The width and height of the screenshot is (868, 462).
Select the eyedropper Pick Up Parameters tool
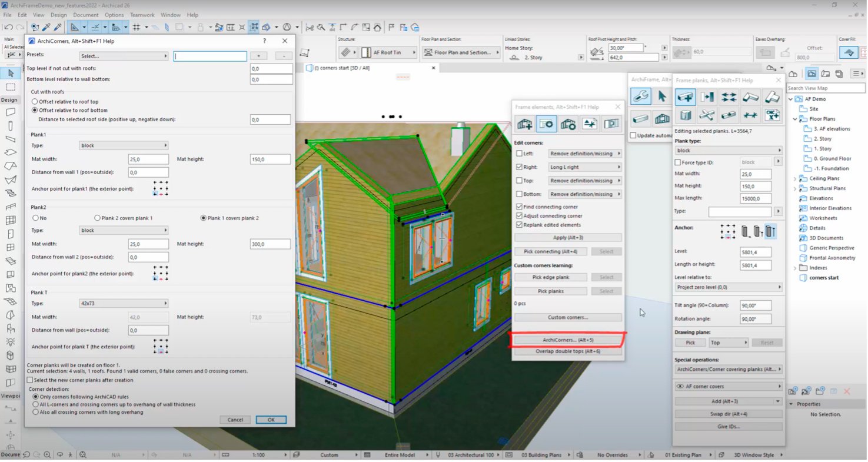[46, 27]
